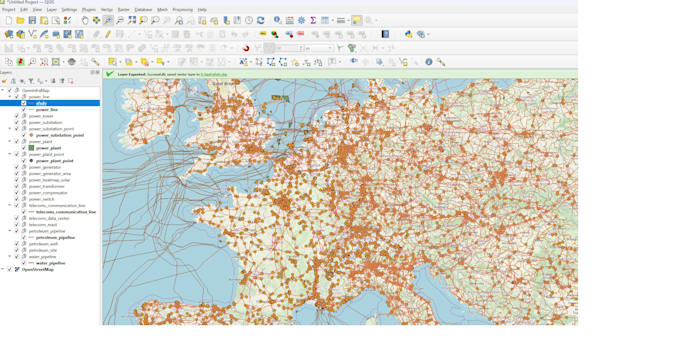The height and width of the screenshot is (364, 680).
Task: Select the Identify Features tool
Action: pos(278,20)
